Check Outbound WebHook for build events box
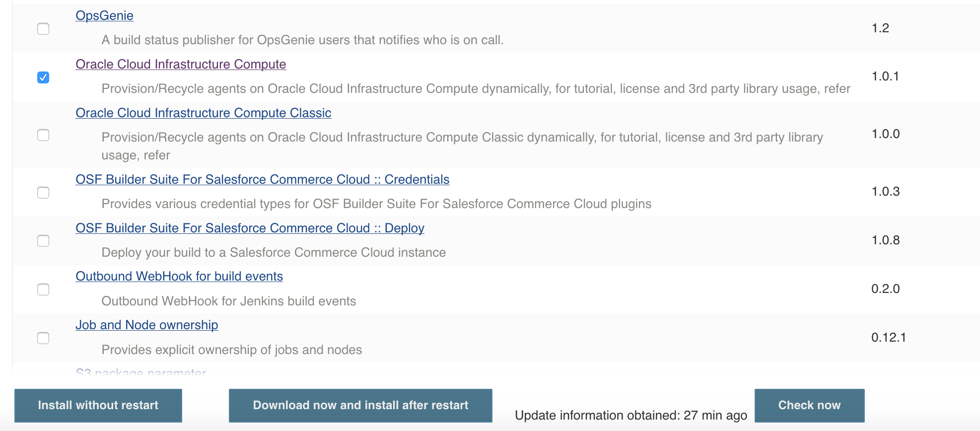 [43, 289]
